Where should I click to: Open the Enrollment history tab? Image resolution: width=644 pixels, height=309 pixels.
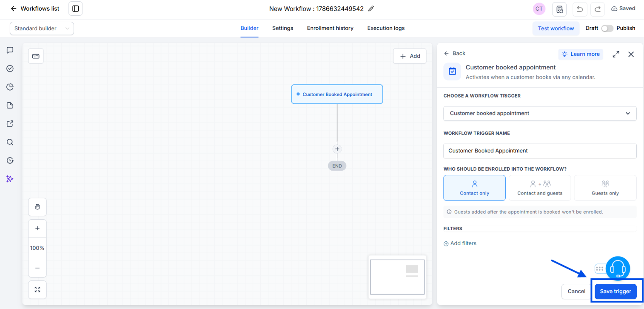(330, 28)
